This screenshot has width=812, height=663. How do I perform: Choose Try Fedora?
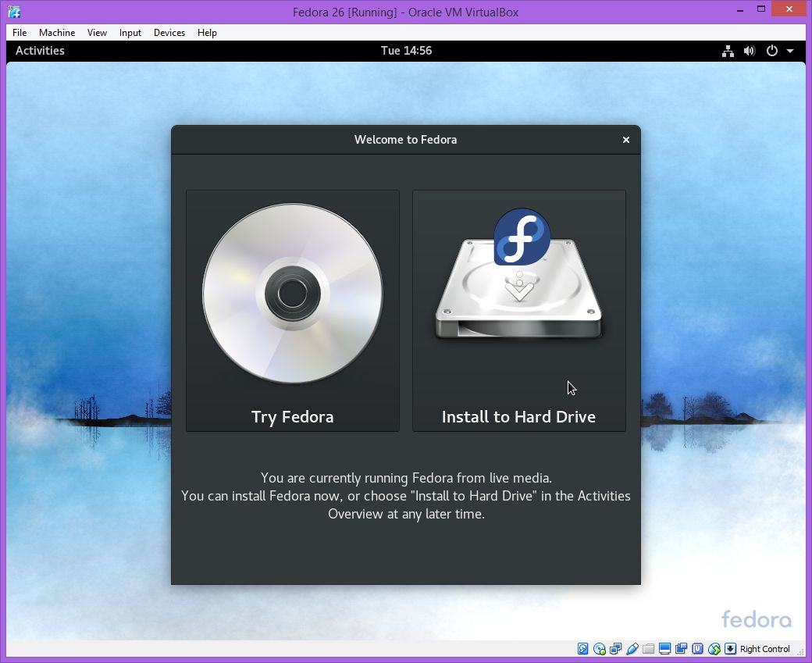293,311
